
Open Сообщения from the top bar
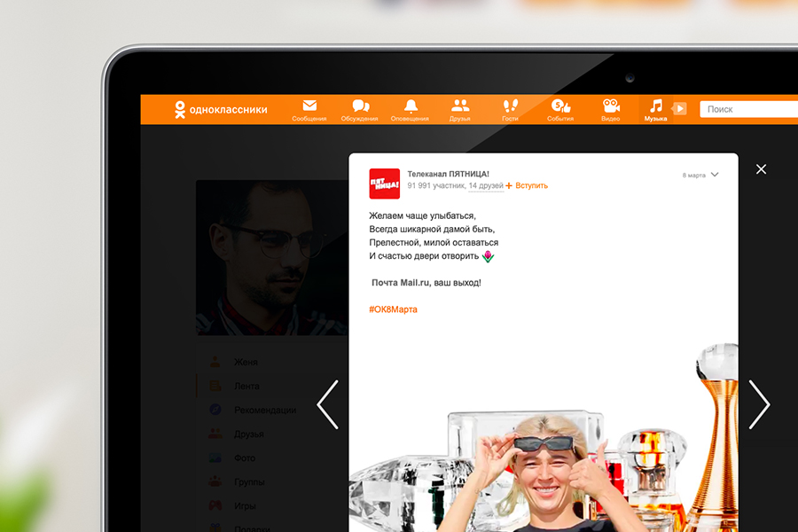(x=309, y=110)
